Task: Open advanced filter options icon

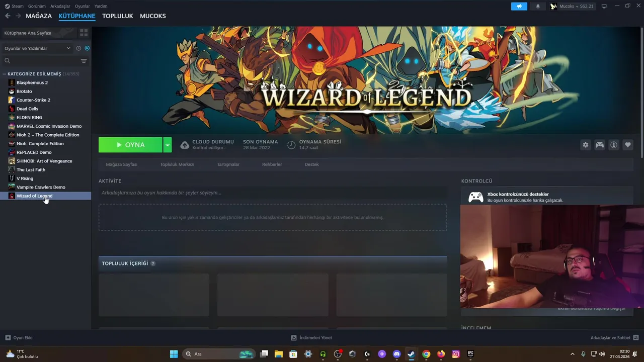Action: pyautogui.click(x=84, y=61)
